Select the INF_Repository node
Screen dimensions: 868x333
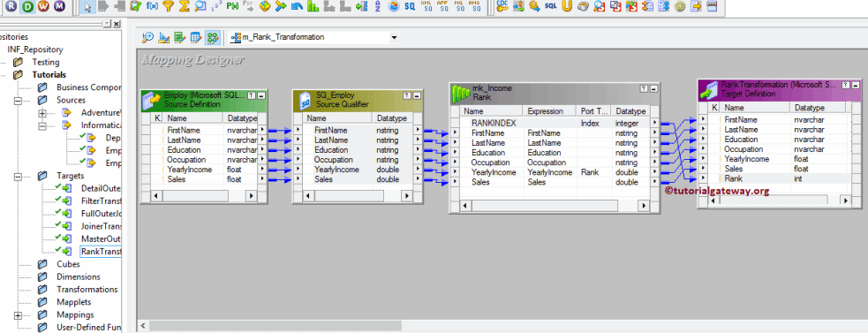tap(34, 49)
